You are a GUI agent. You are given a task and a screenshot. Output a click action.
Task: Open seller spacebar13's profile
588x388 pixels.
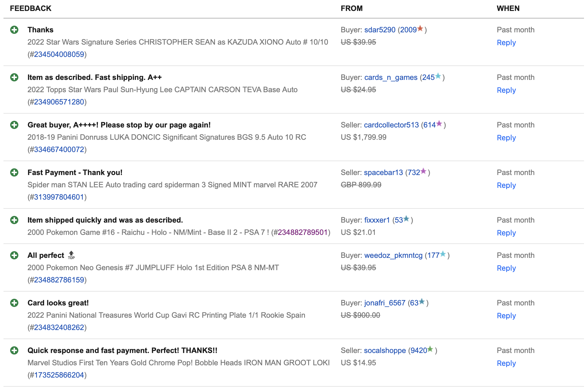(x=383, y=172)
